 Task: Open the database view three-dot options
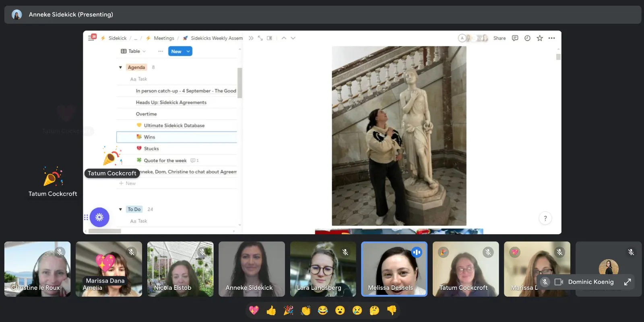pos(161,51)
